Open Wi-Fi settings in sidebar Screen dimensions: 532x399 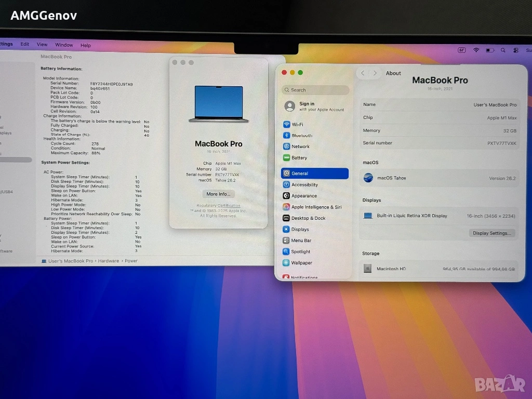tap(297, 125)
